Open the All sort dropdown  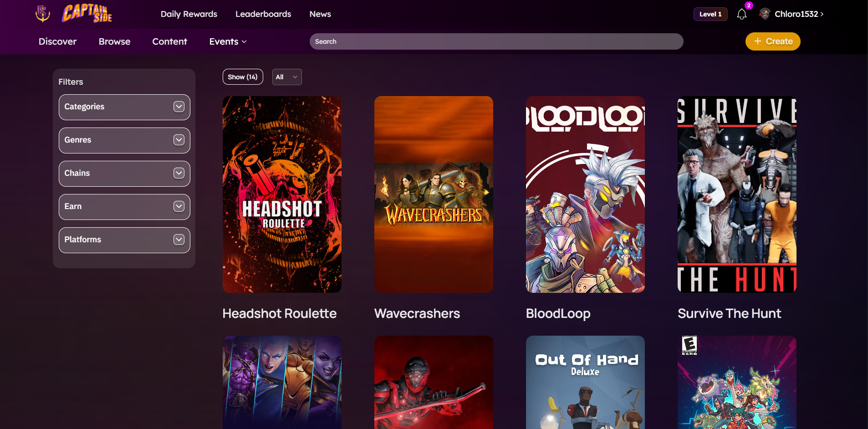[x=287, y=77]
